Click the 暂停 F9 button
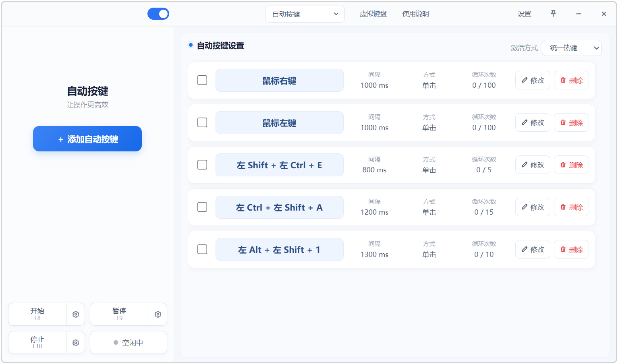The image size is (618, 364). 120,314
